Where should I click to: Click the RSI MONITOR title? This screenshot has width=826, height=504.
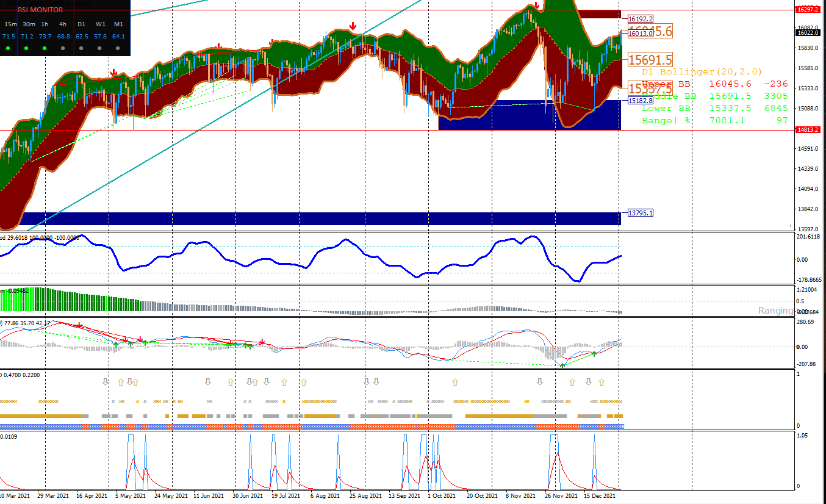40,10
